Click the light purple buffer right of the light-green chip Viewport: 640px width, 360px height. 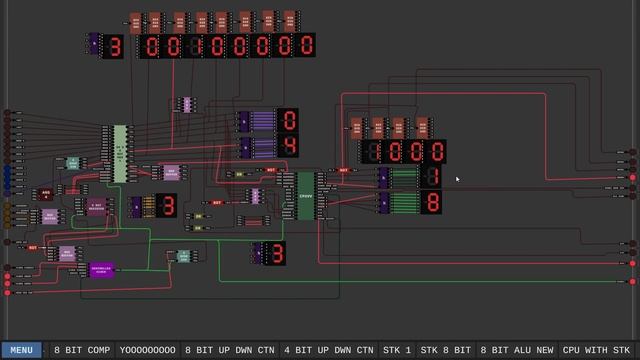point(171,173)
